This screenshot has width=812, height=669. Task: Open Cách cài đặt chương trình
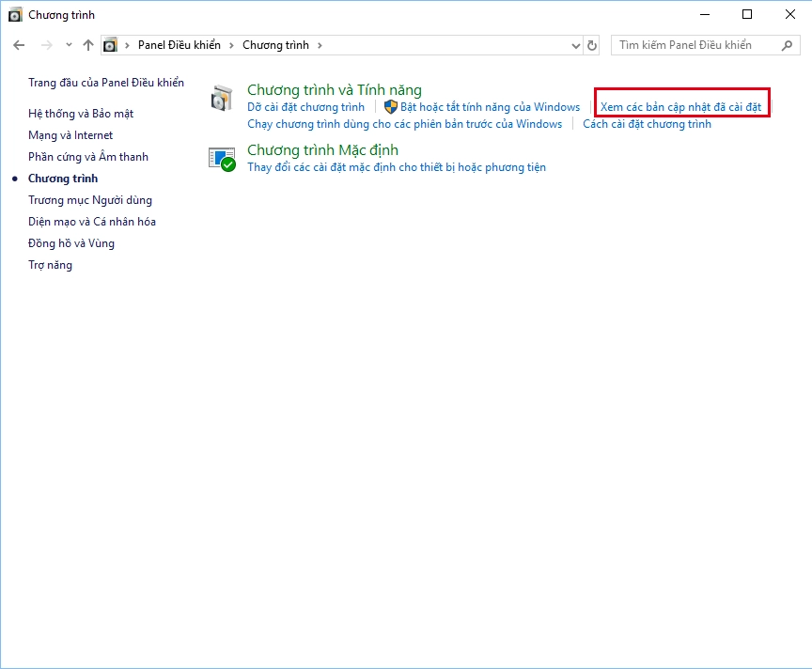coord(647,123)
